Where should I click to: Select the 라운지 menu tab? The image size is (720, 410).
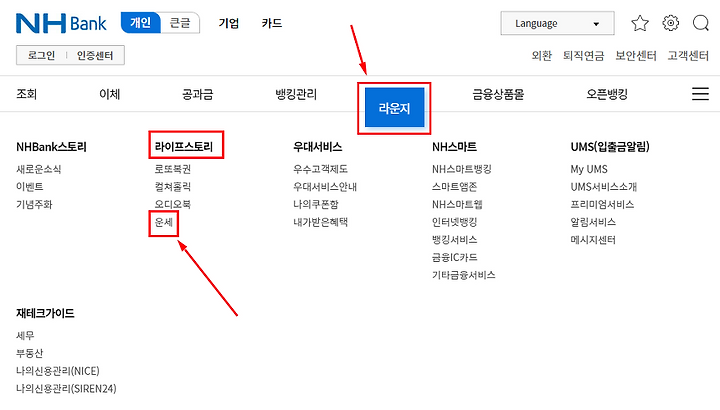coord(394,108)
